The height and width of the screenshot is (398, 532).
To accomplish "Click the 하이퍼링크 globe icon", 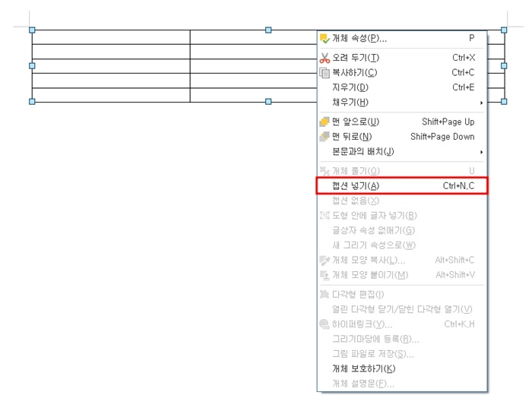I will (325, 324).
